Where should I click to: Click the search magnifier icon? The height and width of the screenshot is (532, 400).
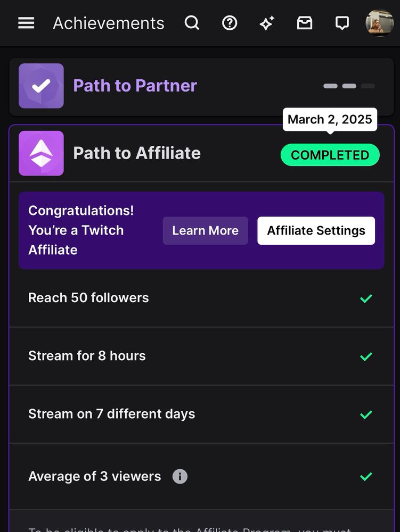pos(192,23)
